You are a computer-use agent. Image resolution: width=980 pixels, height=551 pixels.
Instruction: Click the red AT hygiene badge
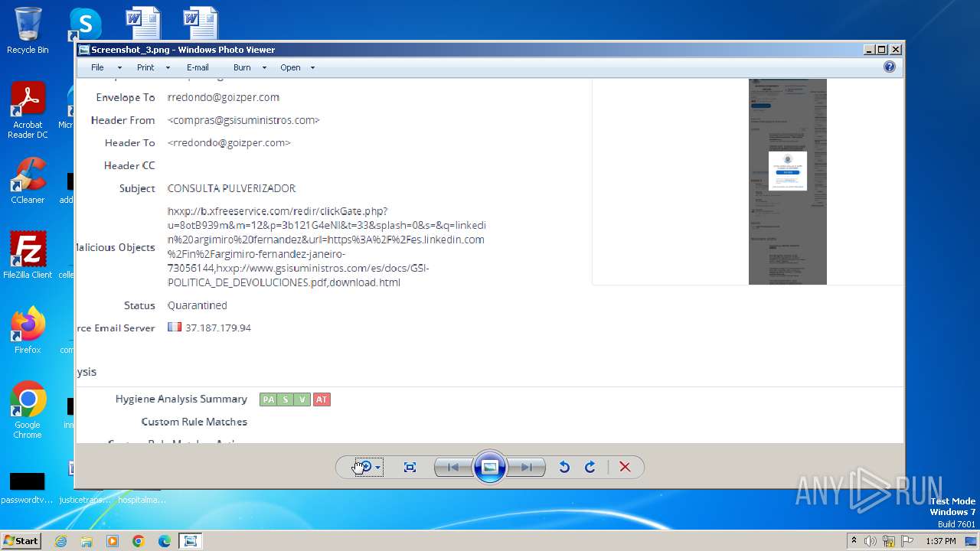pos(322,399)
